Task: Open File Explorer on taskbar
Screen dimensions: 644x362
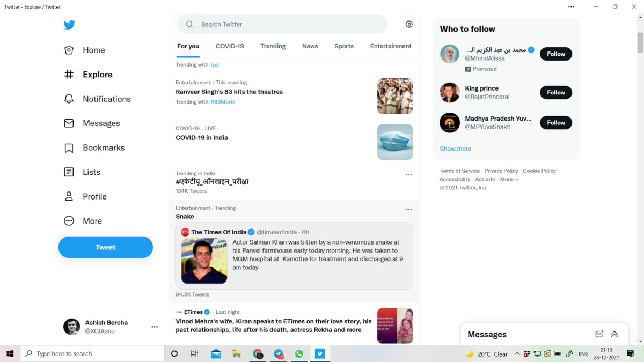Action: pos(236,354)
